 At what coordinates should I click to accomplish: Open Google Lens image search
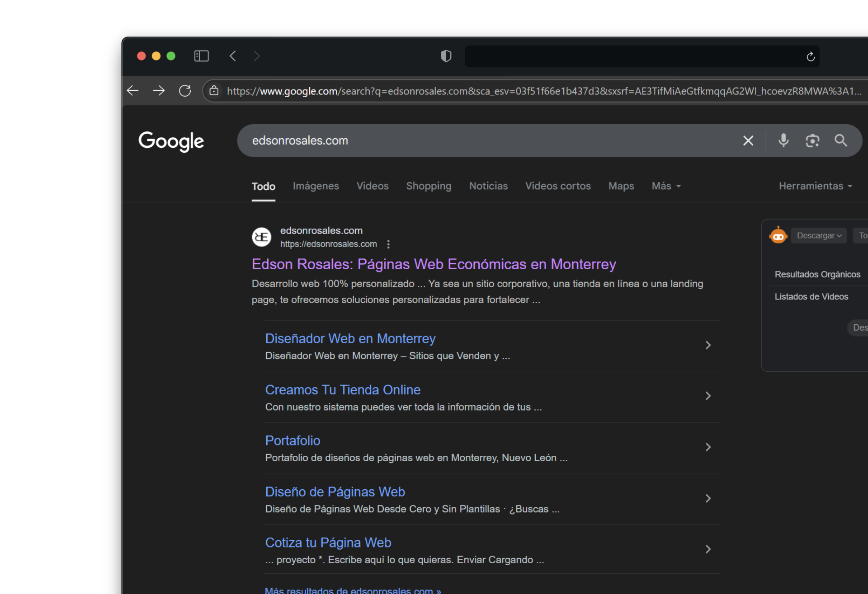pos(812,140)
